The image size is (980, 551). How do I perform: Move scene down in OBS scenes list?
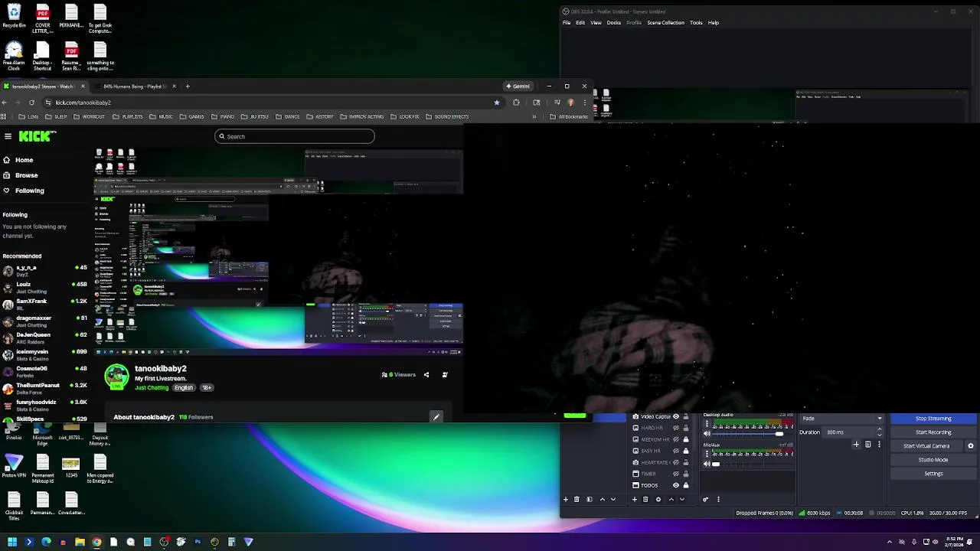click(x=613, y=499)
